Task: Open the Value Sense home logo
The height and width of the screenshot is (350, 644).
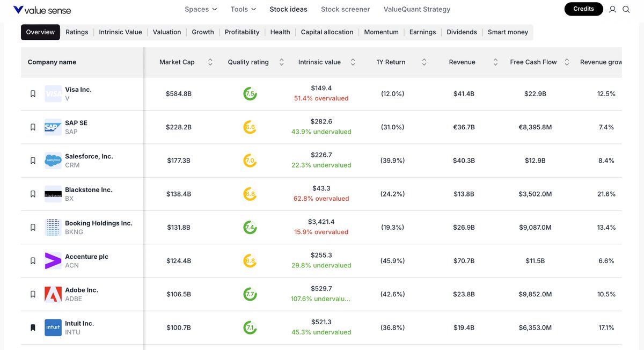Action: tap(42, 10)
